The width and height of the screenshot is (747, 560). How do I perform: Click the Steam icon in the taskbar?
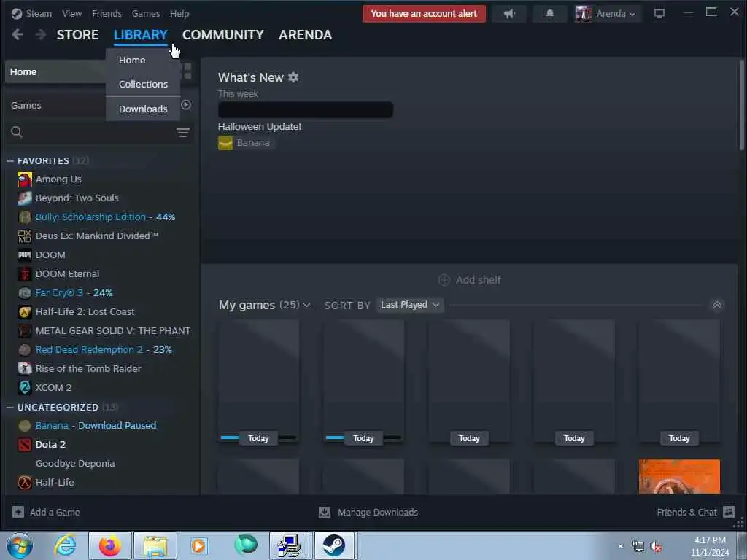[334, 545]
